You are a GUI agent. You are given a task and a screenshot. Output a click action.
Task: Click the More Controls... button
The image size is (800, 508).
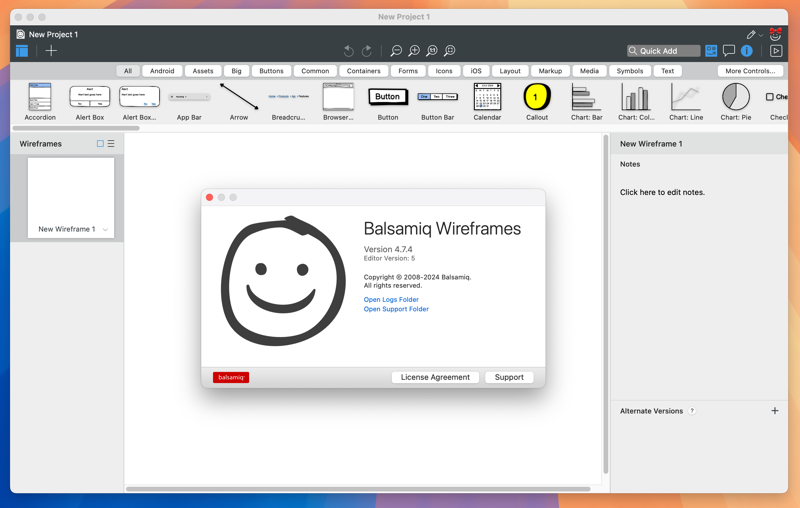751,71
